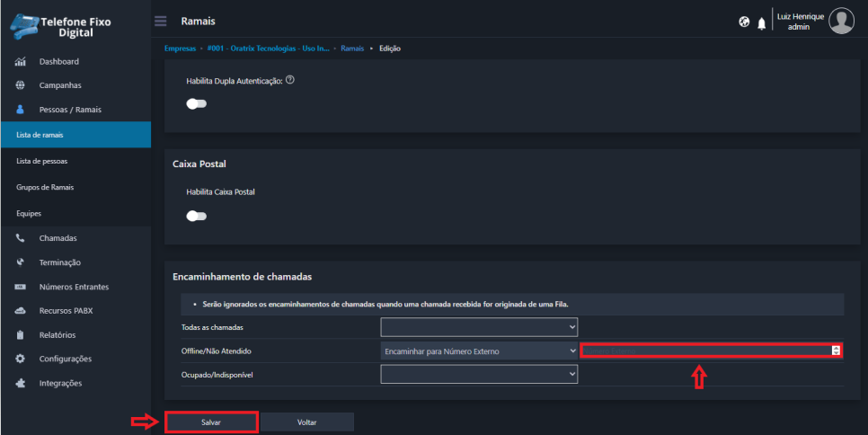
Task: Expand the Ocupado/Indisponível dropdown
Action: click(479, 373)
